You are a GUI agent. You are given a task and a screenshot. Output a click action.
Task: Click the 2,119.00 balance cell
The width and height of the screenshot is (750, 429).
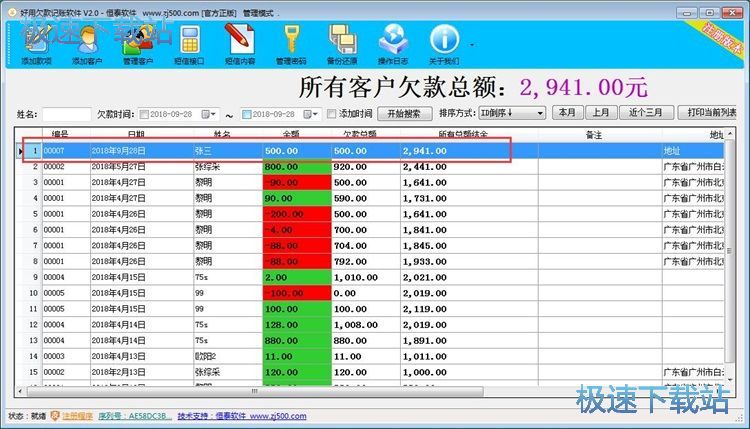pos(469,309)
